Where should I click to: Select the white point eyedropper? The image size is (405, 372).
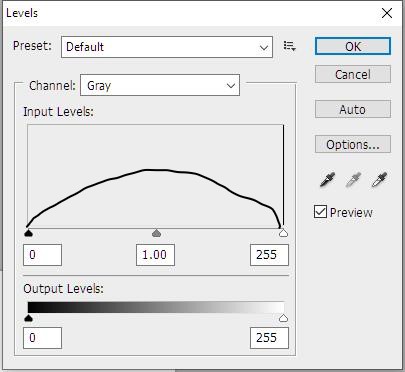click(379, 179)
